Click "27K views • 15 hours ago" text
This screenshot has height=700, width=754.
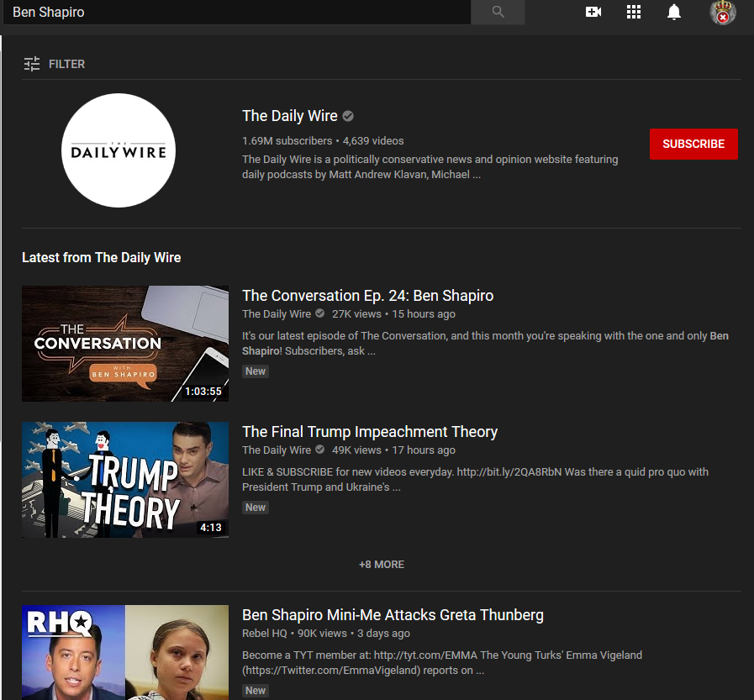pos(393,314)
